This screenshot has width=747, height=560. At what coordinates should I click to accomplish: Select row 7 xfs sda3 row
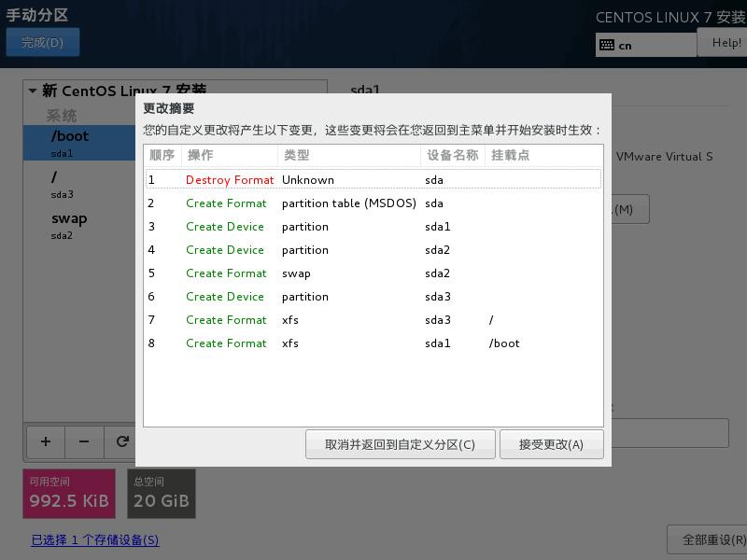[373, 319]
